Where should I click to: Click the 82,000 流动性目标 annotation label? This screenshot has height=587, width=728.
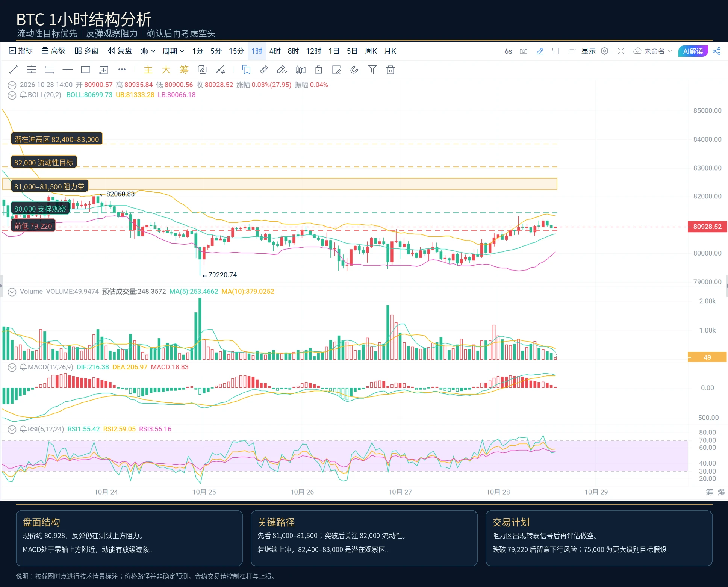[44, 162]
